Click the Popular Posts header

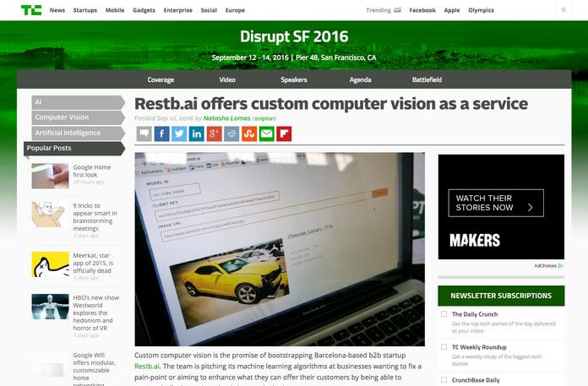[74, 148]
